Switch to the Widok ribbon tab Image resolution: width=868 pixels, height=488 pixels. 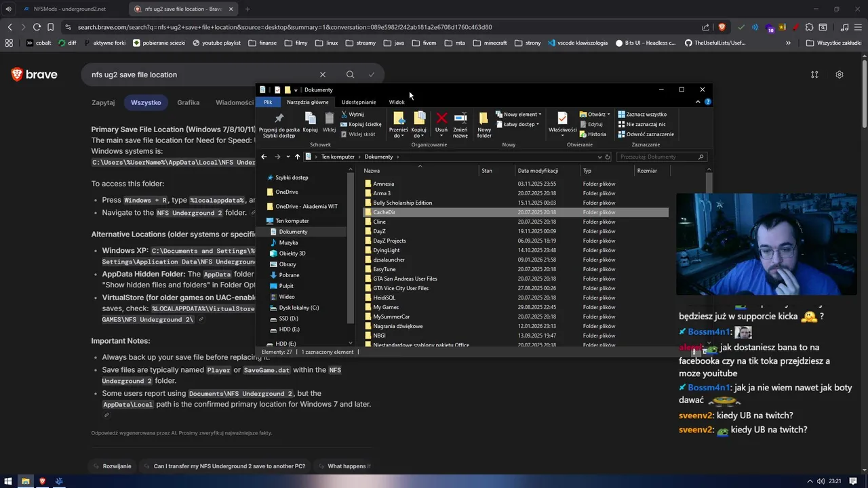tap(397, 102)
